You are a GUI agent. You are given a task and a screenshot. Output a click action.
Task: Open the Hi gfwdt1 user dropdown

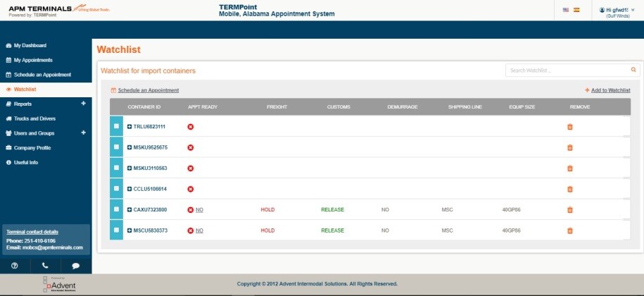[617, 10]
